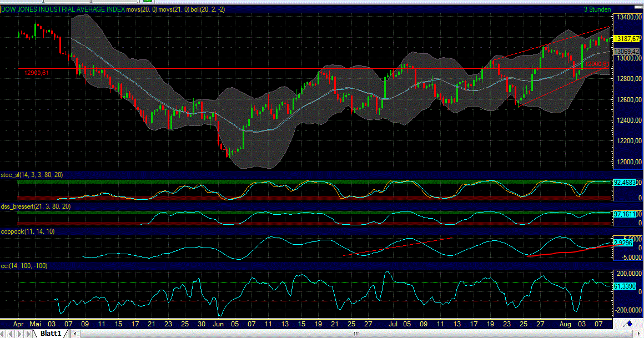Click the 97,1611 DSS Bressert value tag
Viewport: 644px width, 338px height.
point(625,214)
